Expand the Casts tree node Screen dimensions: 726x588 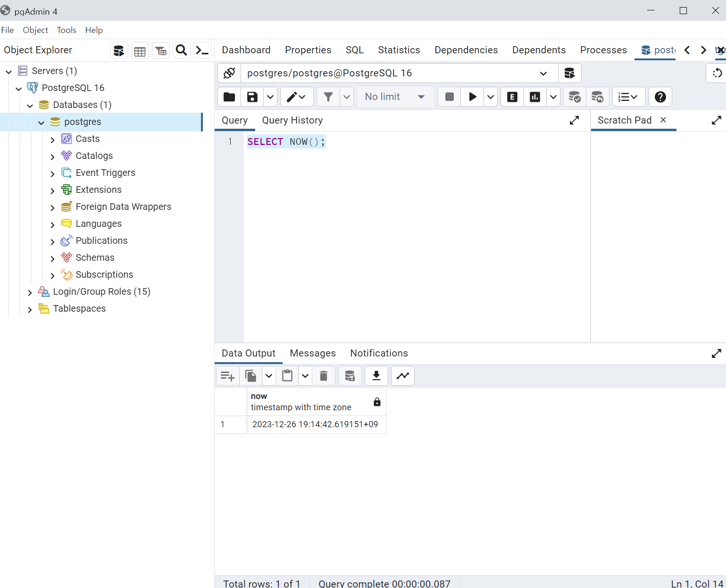tap(52, 140)
